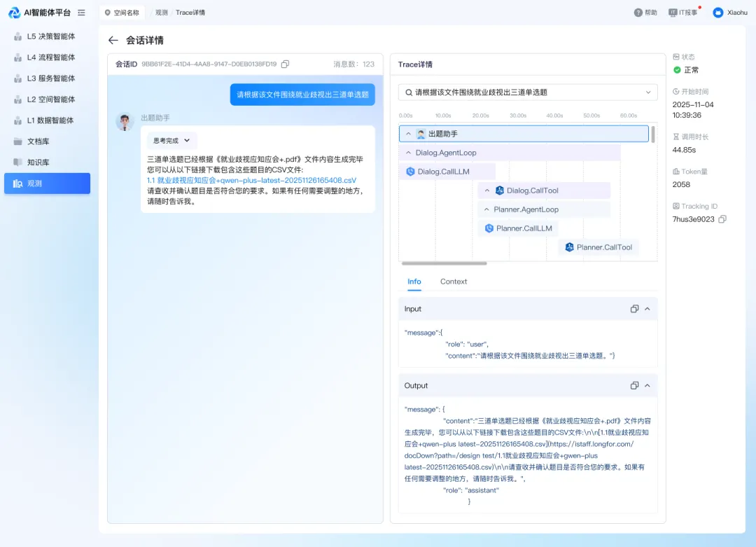Collapse the Dialog.AgentLoop span

pyautogui.click(x=408, y=153)
